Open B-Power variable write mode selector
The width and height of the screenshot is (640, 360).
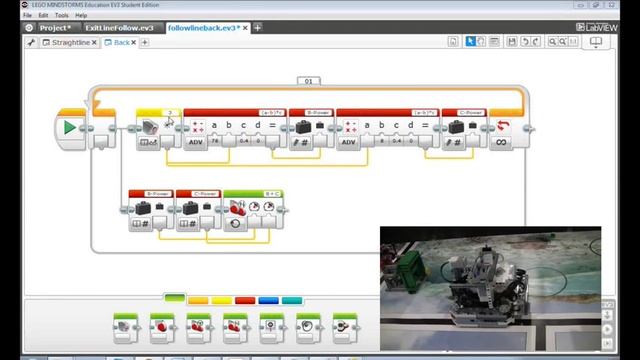point(301,142)
